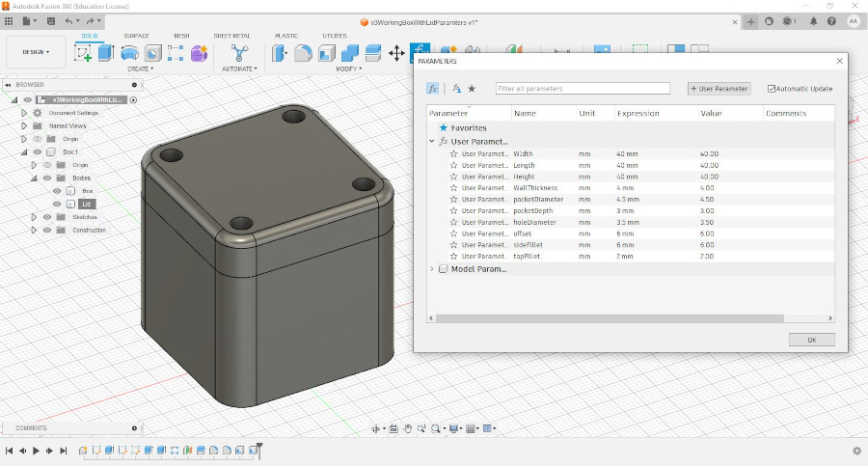Toggle visibility of Bodies folder
This screenshot has width=868, height=466.
click(47, 178)
